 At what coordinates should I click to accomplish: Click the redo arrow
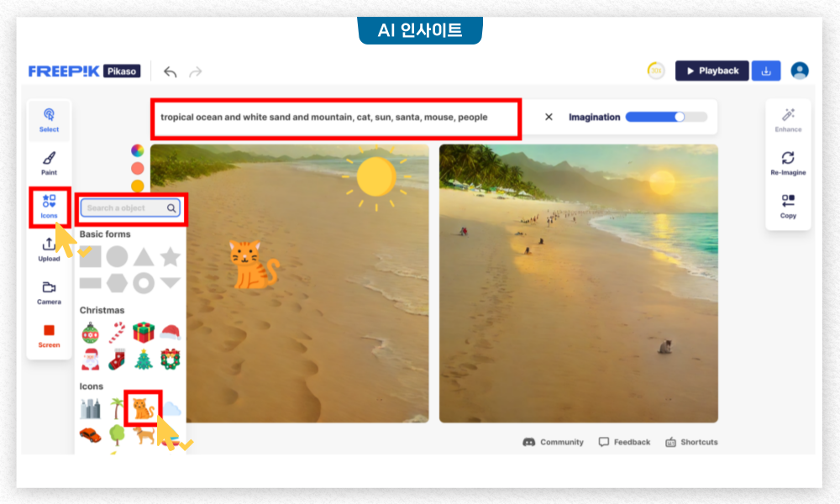coord(196,71)
